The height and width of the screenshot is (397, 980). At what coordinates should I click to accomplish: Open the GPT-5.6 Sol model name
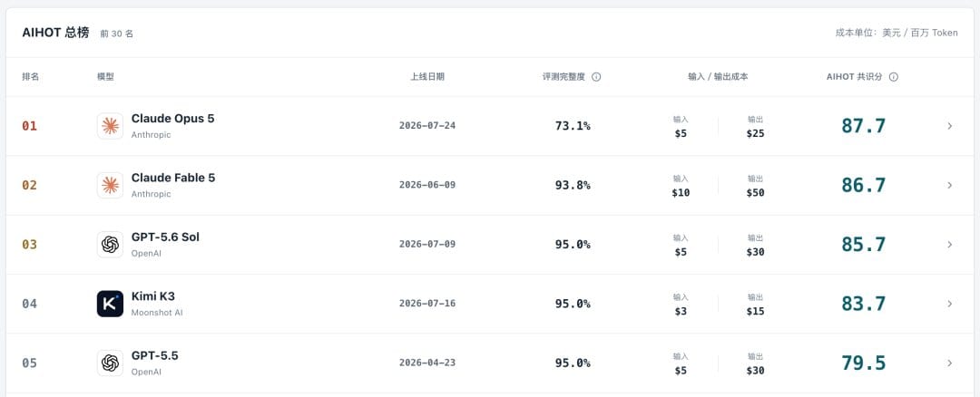[x=166, y=237]
